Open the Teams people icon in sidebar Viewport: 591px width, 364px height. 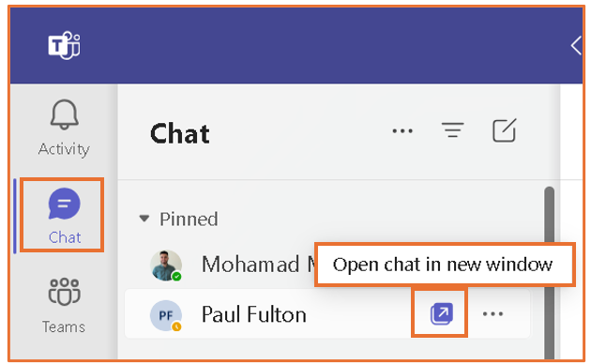pyautogui.click(x=64, y=292)
